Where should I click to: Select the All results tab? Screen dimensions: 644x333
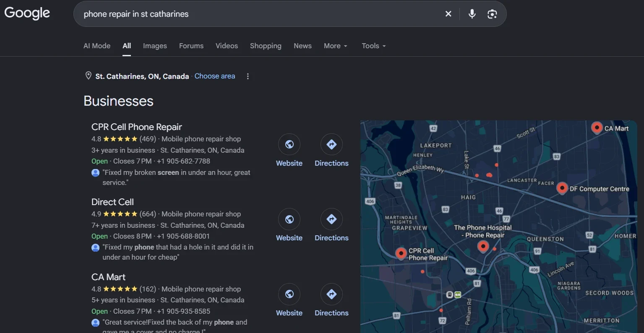coord(127,46)
